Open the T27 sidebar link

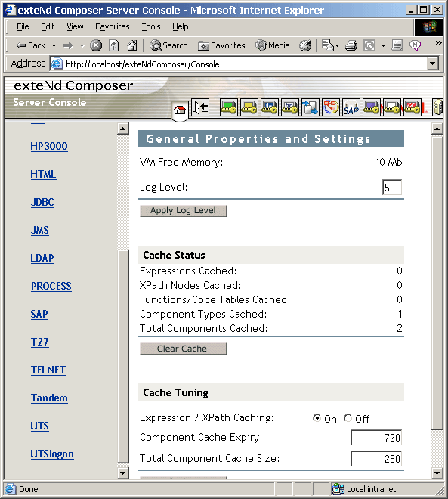point(40,342)
